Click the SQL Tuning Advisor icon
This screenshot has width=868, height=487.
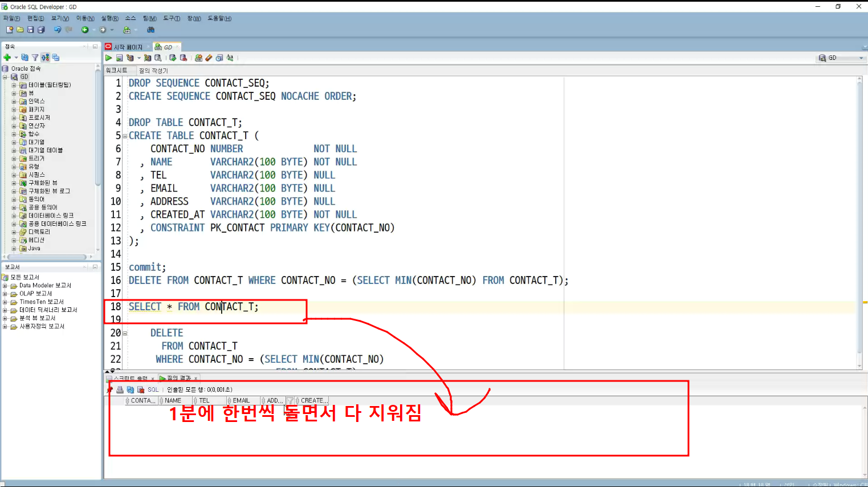[158, 58]
